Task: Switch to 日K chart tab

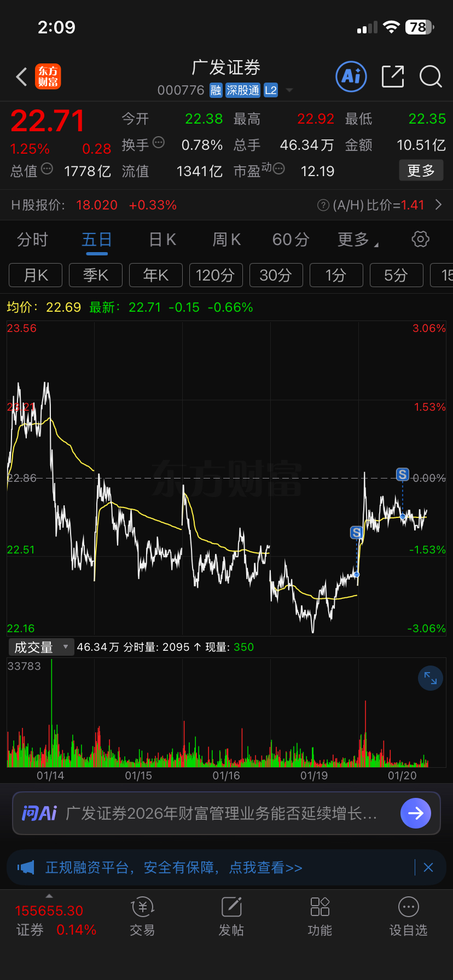Action: [x=162, y=240]
